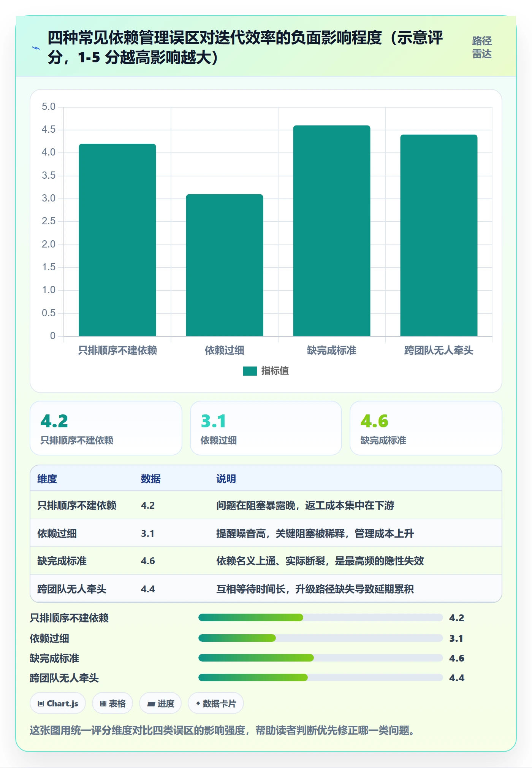Viewport: 532px width, 768px height.
Task: Click the 跨团队无人牵头 progress bar
Action: (x=321, y=678)
